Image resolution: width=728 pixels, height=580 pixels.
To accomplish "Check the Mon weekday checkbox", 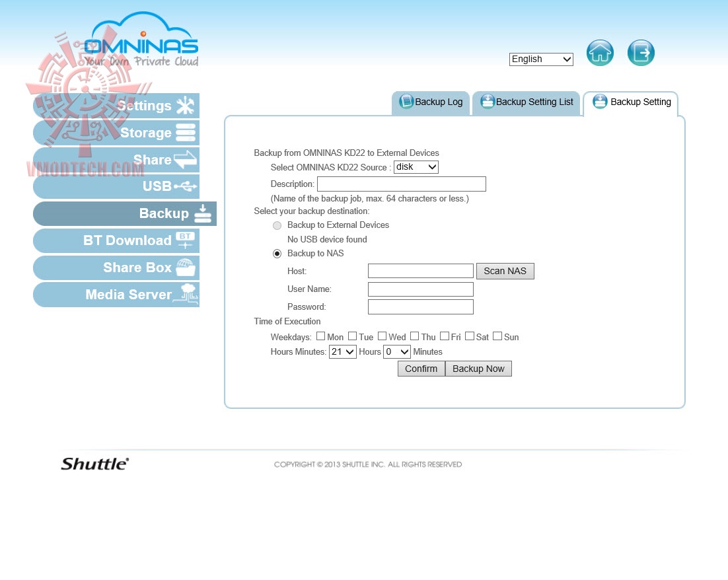I will (x=321, y=336).
